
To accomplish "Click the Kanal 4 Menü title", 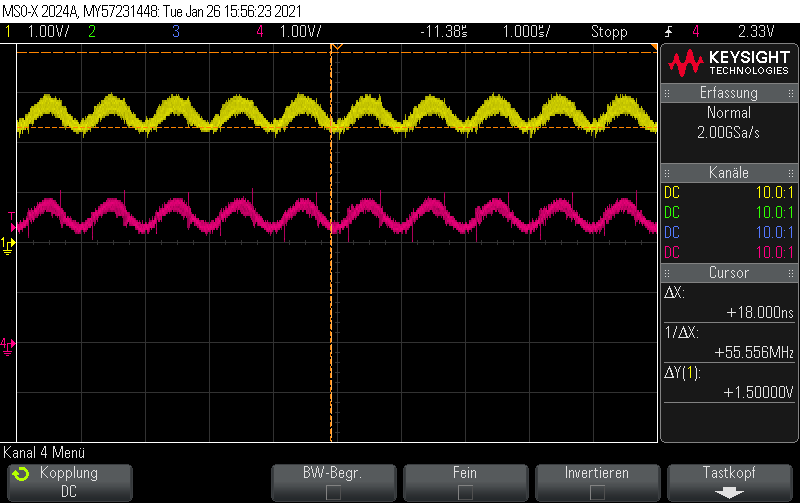I will point(44,453).
